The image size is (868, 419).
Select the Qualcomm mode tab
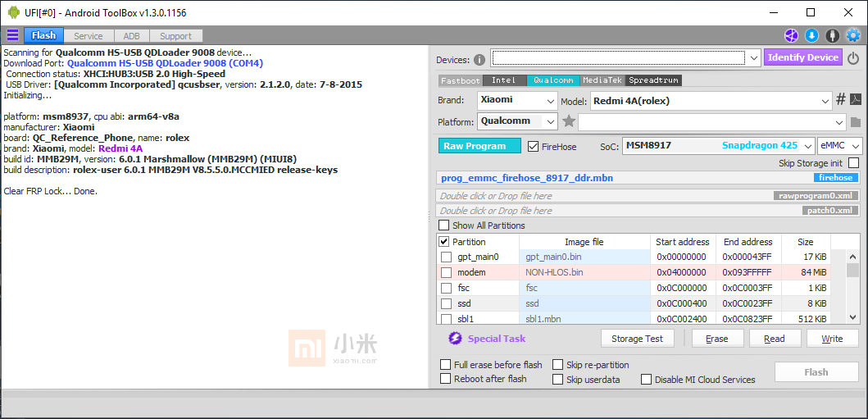click(x=553, y=80)
